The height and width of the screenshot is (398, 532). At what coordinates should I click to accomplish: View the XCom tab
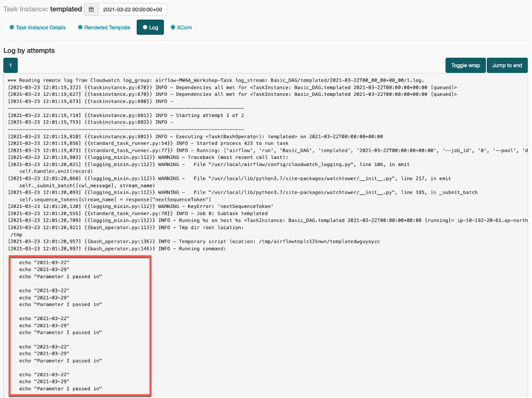(x=184, y=27)
